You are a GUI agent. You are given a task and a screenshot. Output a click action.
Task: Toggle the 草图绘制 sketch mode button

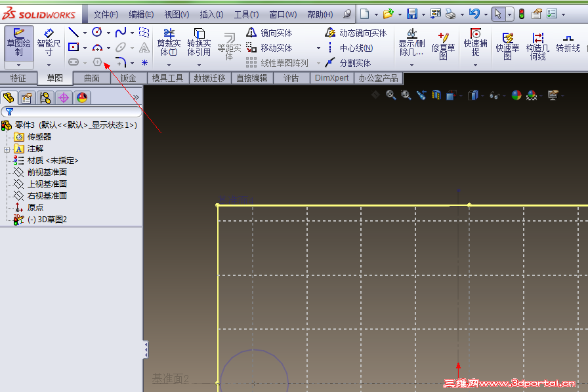click(19, 43)
